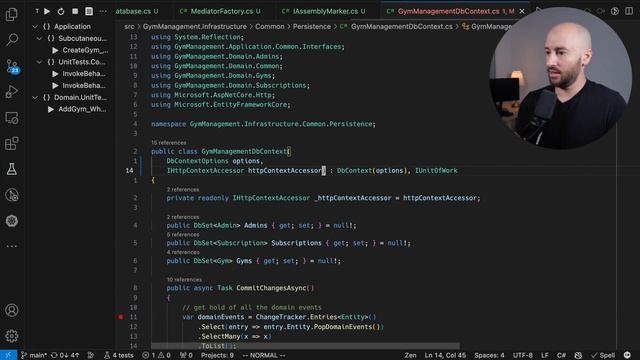Open 4 references lens above Gyms
This screenshot has height=360, width=640.
tap(183, 252)
